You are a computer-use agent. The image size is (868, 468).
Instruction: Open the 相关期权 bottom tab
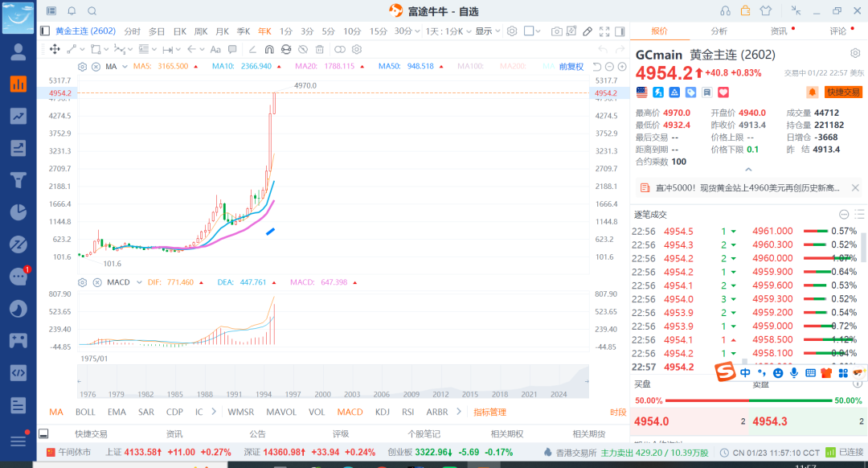(x=507, y=434)
